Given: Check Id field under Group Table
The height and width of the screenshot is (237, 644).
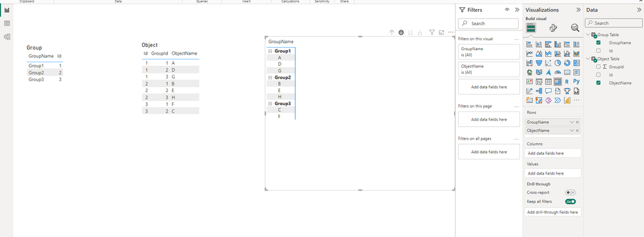Looking at the screenshot, I should pyautogui.click(x=598, y=50).
